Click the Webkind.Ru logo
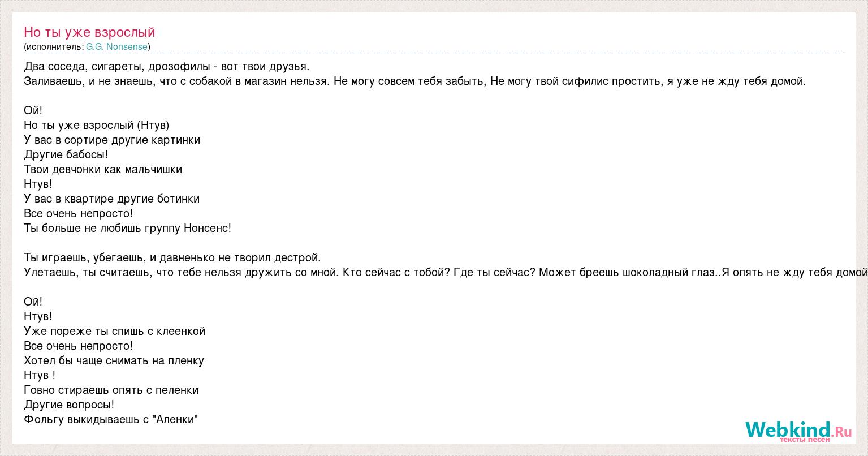 [x=798, y=431]
